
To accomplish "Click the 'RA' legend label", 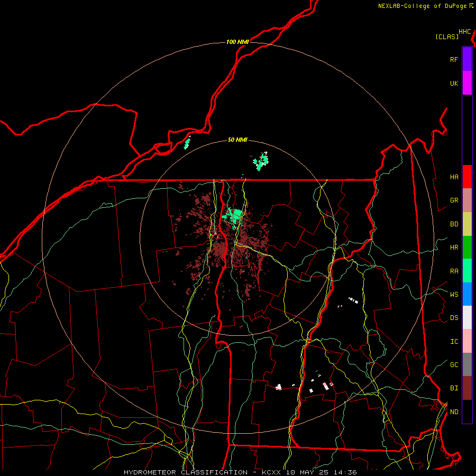I will point(454,271).
